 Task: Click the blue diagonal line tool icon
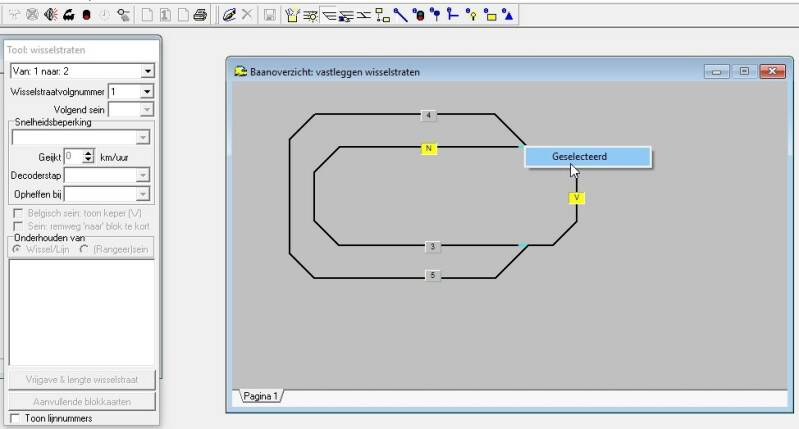tap(401, 15)
